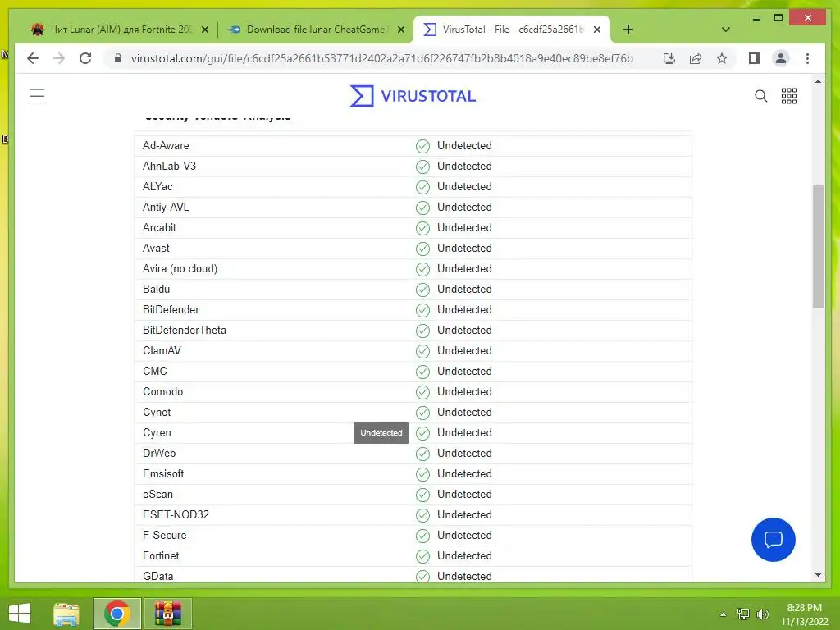The width and height of the screenshot is (840, 630).
Task: Go back to the previous page
Action: [x=33, y=58]
